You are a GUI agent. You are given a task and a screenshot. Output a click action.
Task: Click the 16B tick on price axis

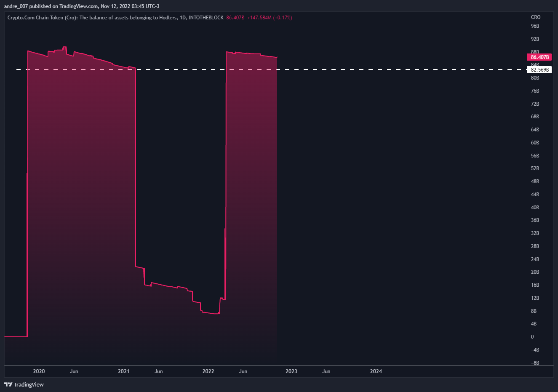pos(535,285)
